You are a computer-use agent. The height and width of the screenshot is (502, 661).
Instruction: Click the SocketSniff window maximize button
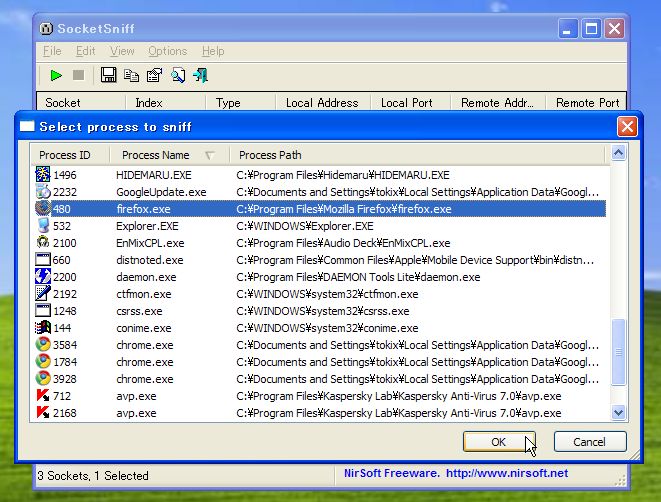point(591,29)
